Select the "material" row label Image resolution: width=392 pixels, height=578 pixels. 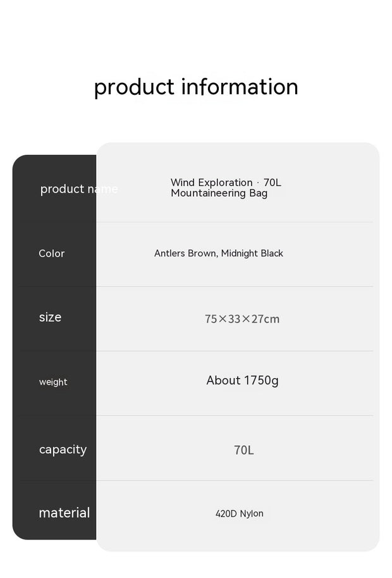point(64,513)
